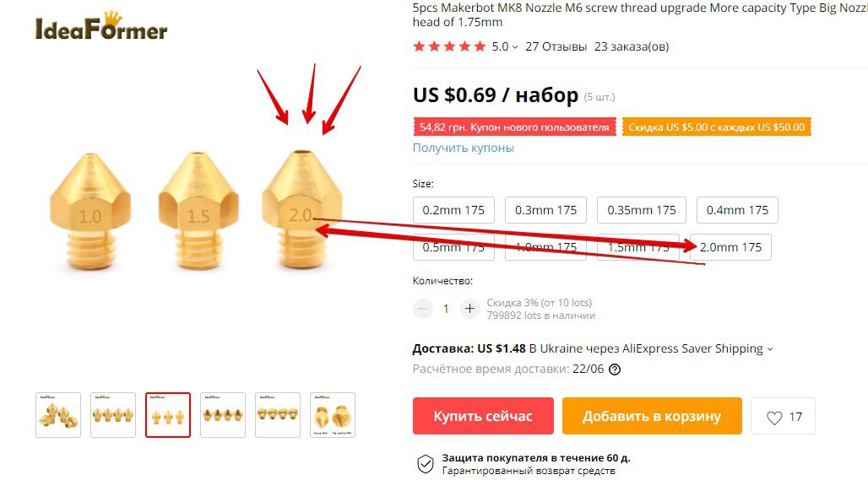Select the 0.4mm 175 size option
This screenshot has height=480, width=868.
737,210
